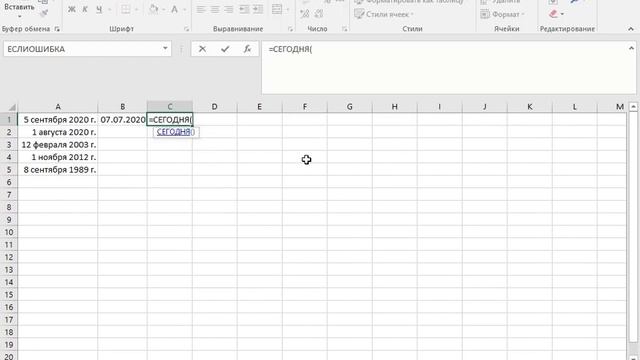640x360 pixels.
Task: Click cell with 8 сентября 1989 г.
Action: click(58, 170)
